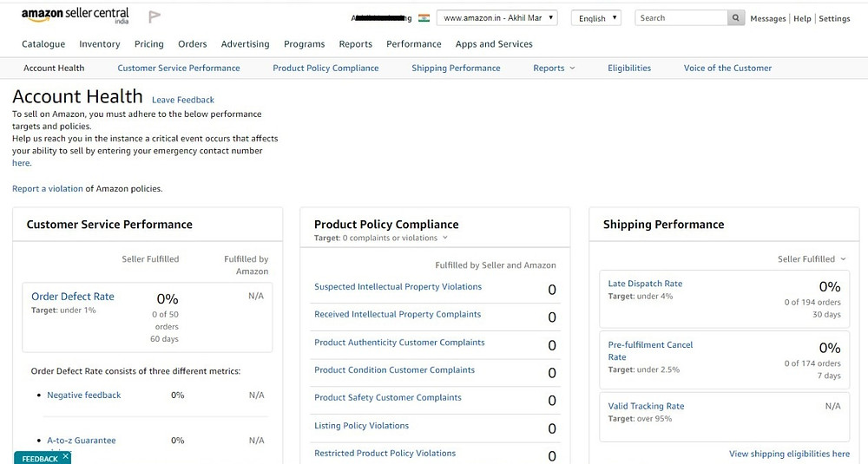Screen dimensions: 868x464
Task: Open Messages link in header
Action: 768,18
